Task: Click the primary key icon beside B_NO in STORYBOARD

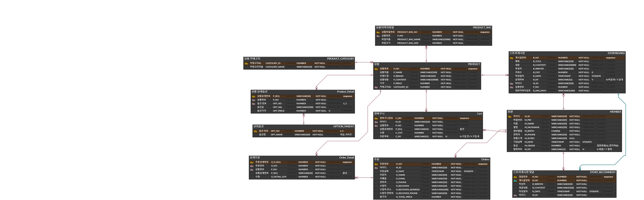Action: (x=512, y=58)
